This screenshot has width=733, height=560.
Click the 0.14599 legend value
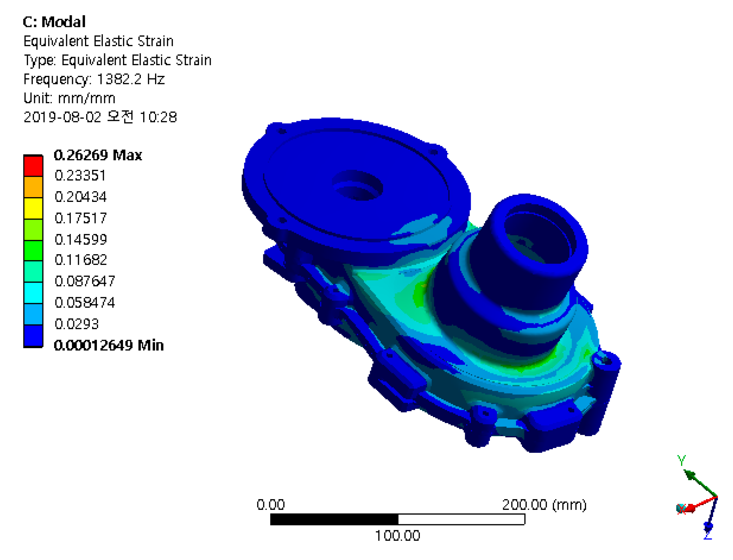(81, 240)
